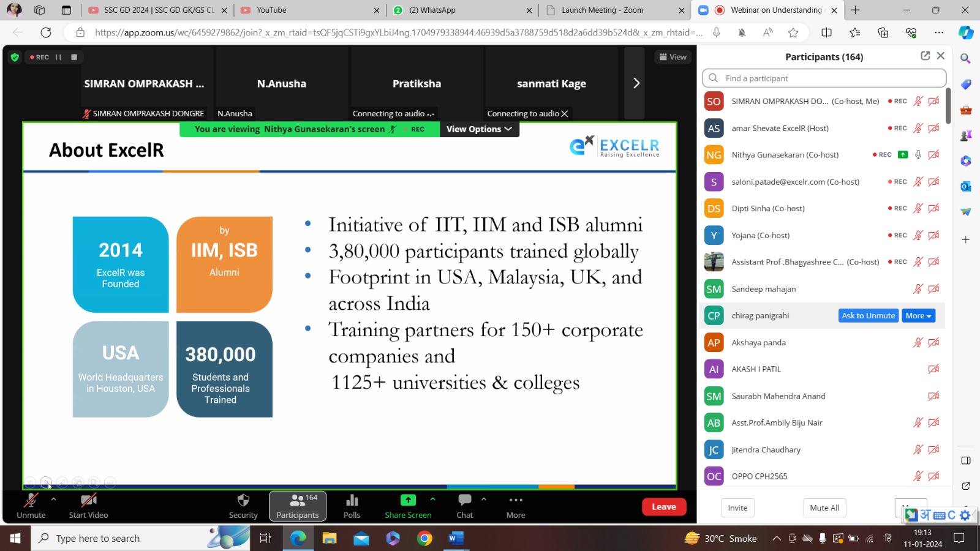
Task: Add this page to favorites star
Action: point(793,32)
